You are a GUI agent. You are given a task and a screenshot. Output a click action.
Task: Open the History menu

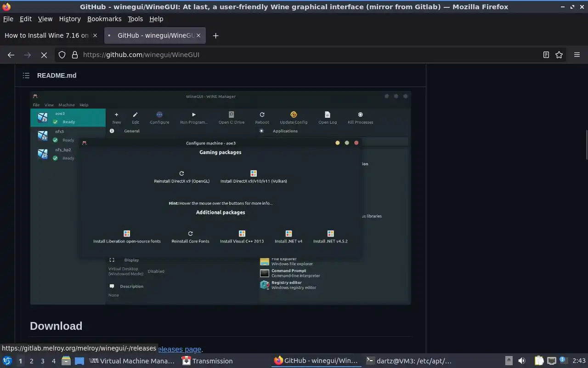tap(70, 19)
